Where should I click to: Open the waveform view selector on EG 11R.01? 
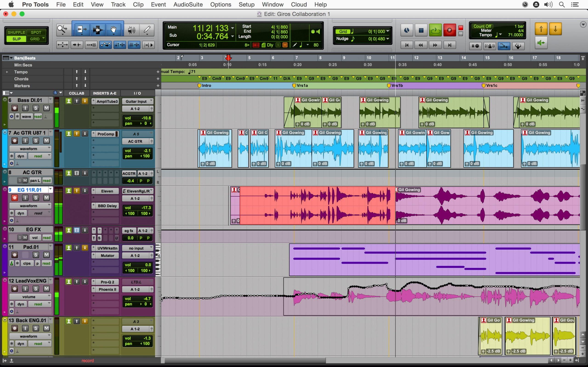click(x=30, y=206)
